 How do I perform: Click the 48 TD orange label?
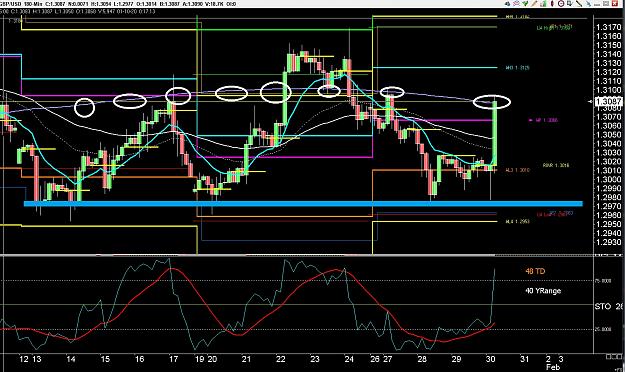[x=535, y=272]
